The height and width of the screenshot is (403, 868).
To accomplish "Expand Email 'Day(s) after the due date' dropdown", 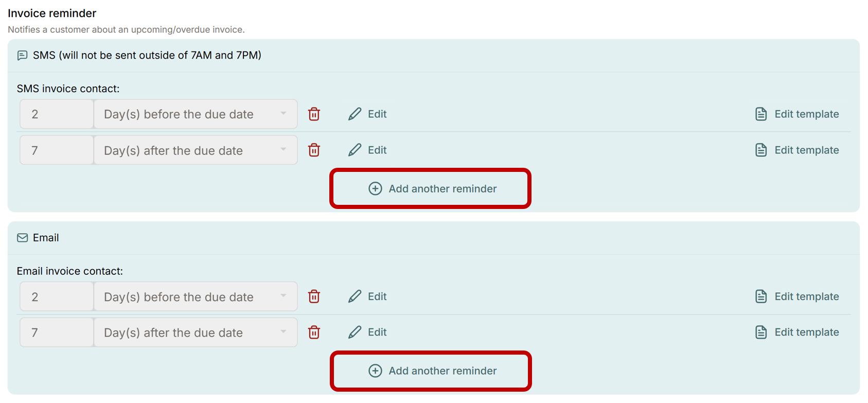I will point(196,332).
